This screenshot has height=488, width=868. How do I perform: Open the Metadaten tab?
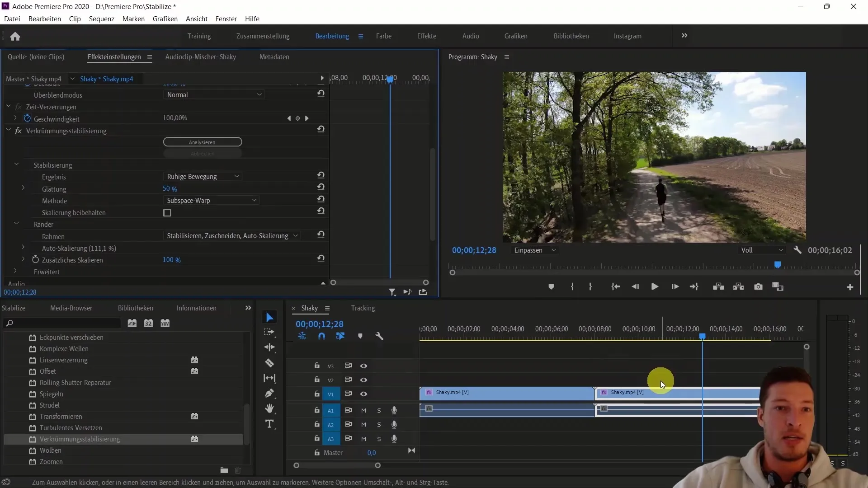(274, 57)
